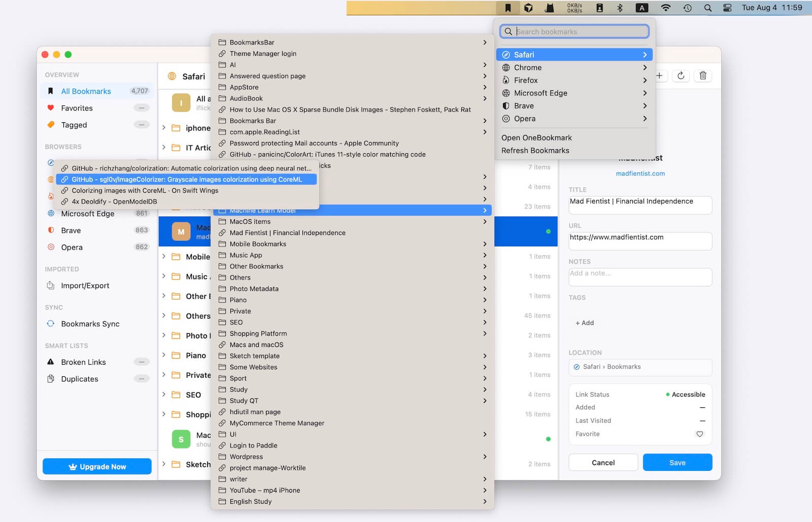Click the Theme Manager login link item
Viewport: 812px width, 522px height.
click(352, 53)
